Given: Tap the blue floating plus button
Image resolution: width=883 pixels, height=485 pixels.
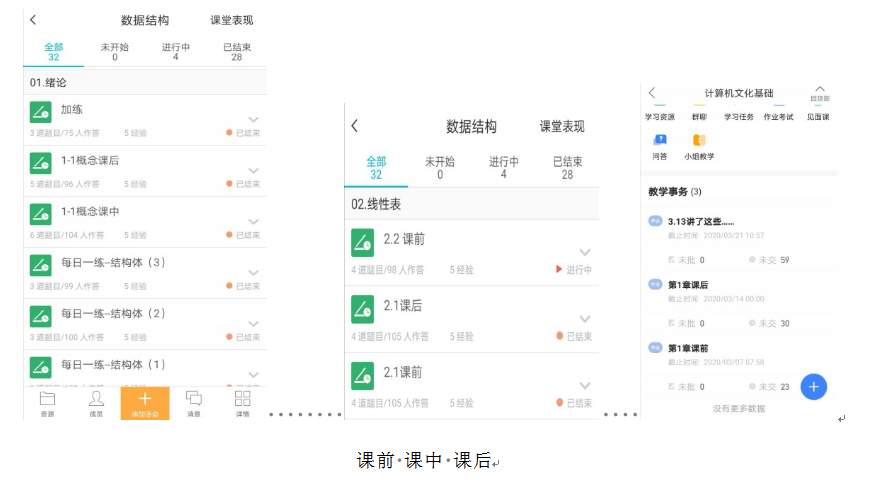Looking at the screenshot, I should coord(814,386).
